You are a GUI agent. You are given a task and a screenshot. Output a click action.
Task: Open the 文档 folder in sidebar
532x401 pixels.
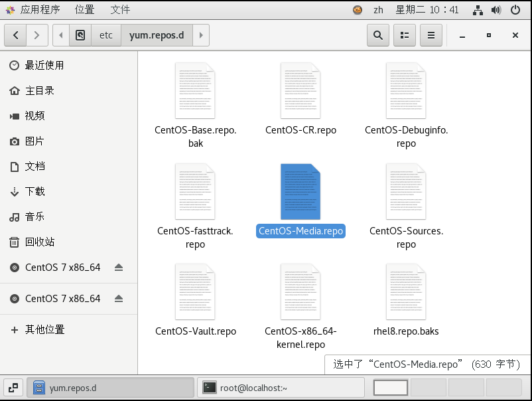coord(68,167)
